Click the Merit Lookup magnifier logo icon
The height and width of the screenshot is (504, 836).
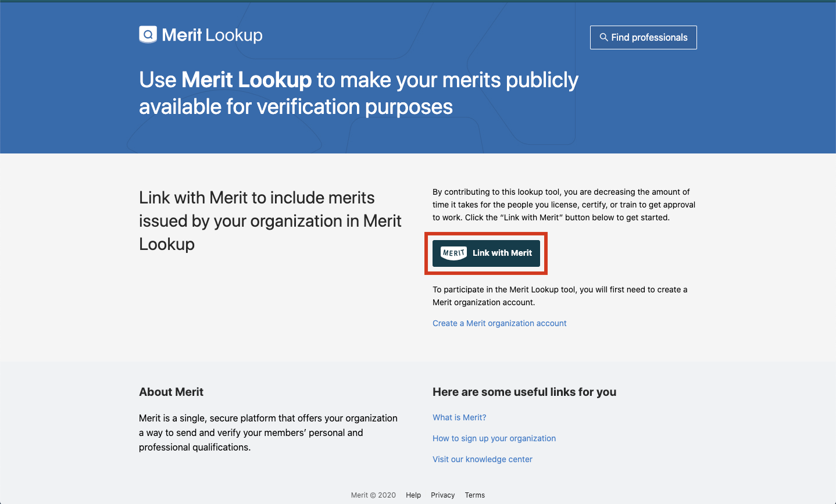point(148,35)
